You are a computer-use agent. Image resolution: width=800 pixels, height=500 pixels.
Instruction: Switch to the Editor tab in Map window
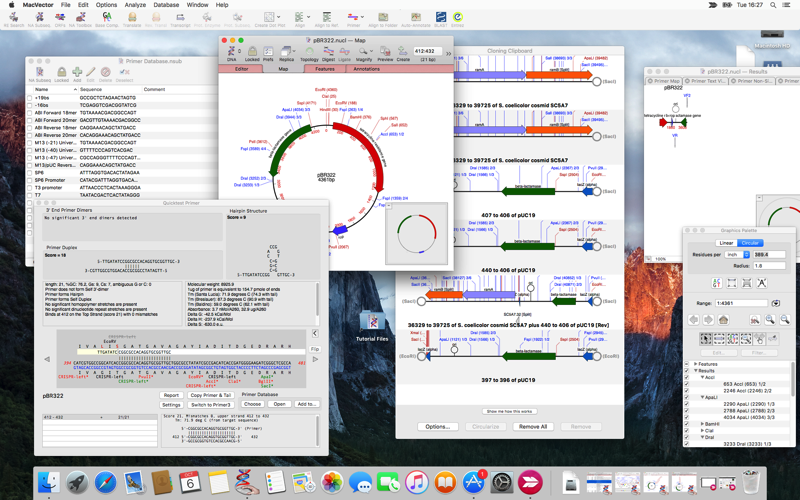241,69
